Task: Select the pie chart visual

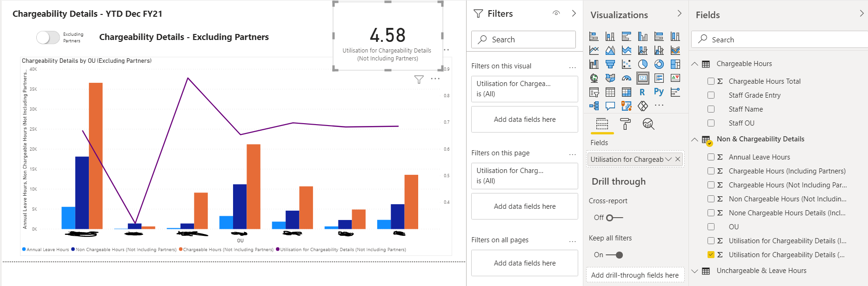Action: tap(643, 64)
